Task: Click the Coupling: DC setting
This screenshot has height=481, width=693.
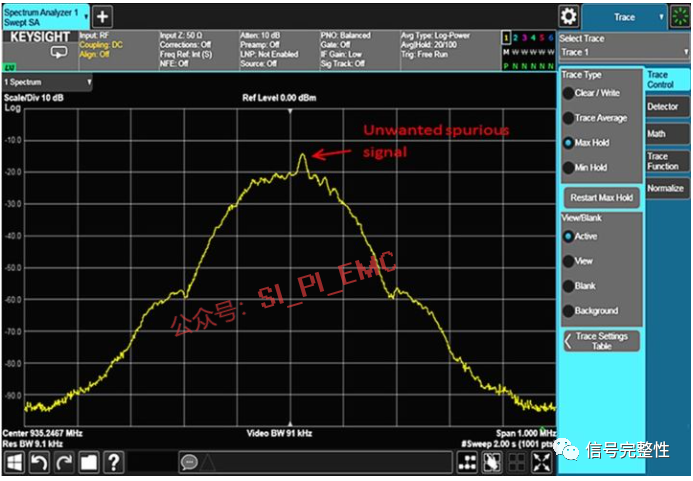Action: click(101, 45)
